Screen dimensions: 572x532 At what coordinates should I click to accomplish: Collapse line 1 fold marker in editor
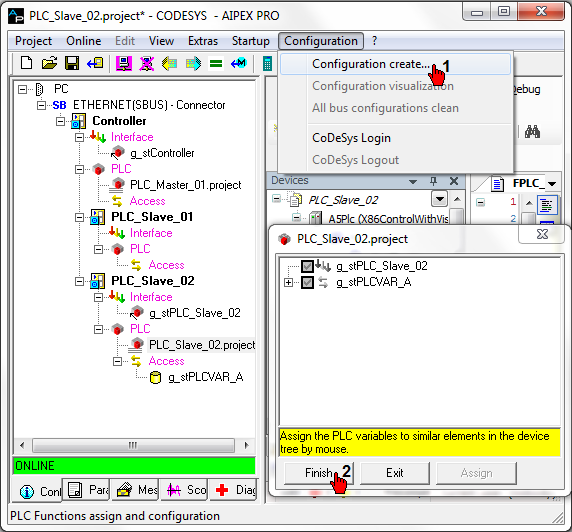(x=480, y=202)
